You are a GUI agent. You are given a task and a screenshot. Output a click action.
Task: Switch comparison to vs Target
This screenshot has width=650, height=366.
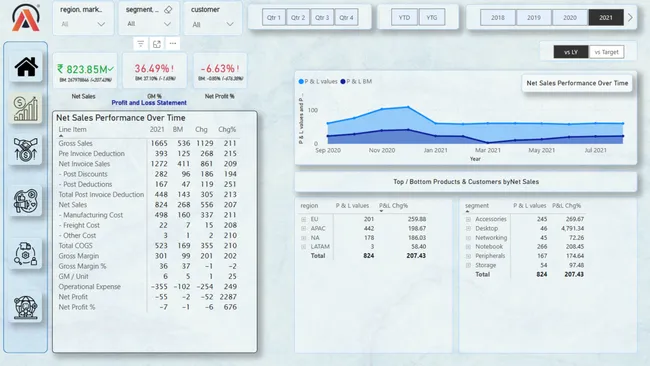click(x=606, y=52)
